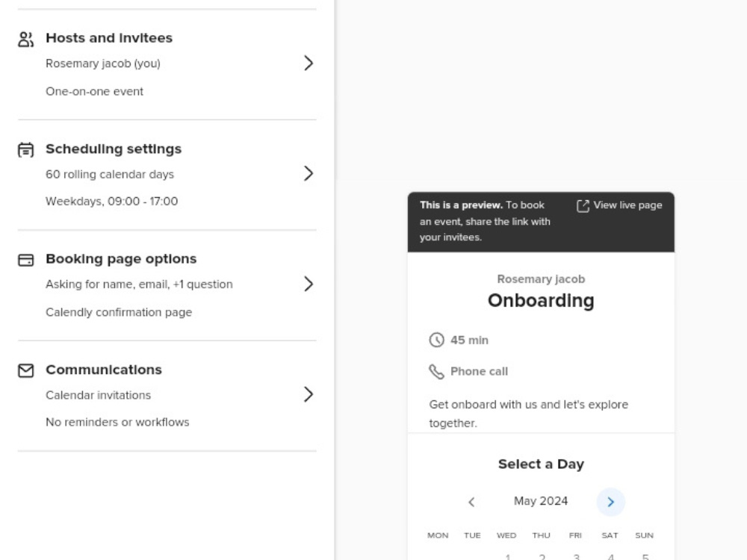Click the Communications envelope icon

pyautogui.click(x=25, y=370)
